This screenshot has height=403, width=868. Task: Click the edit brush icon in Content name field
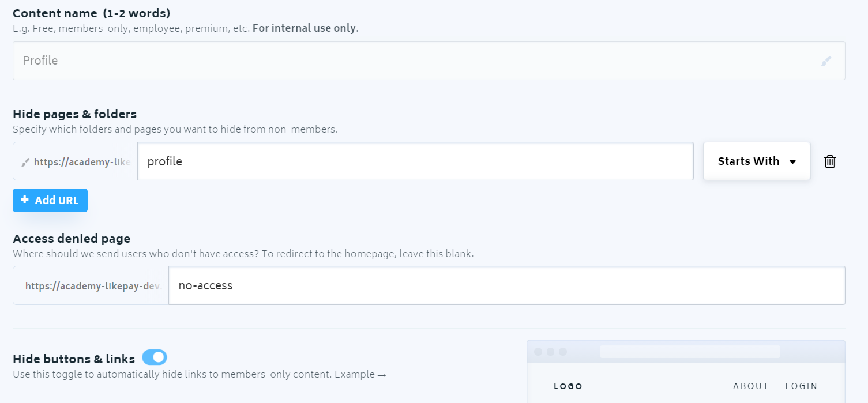point(826,61)
